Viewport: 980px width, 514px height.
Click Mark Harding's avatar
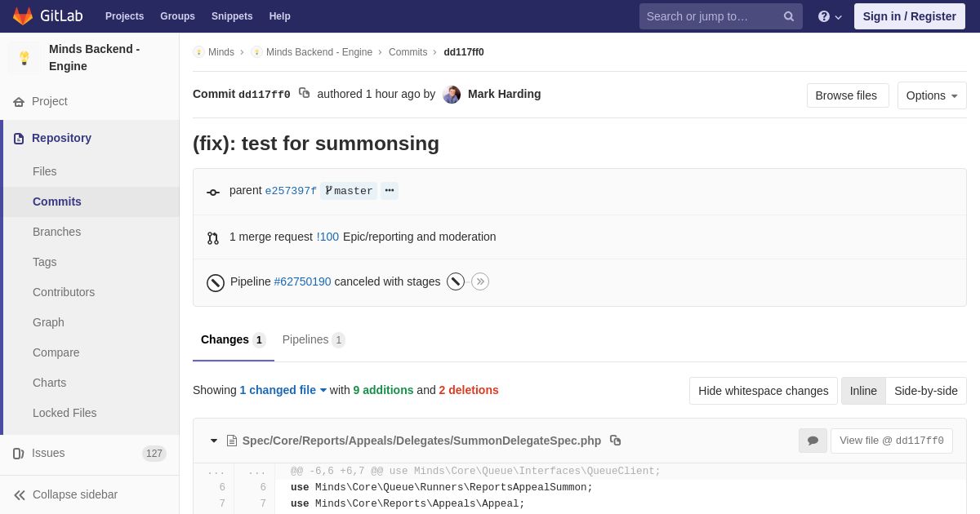pos(452,95)
